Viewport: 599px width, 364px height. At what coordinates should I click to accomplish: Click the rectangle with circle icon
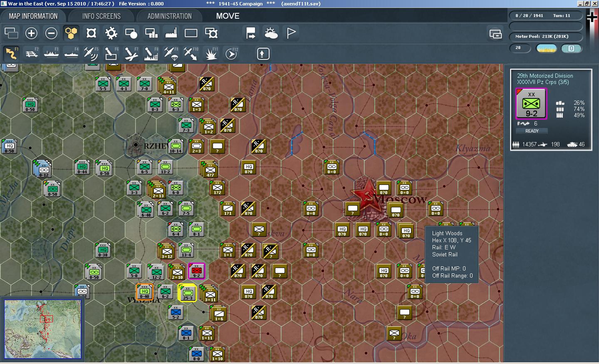[131, 33]
